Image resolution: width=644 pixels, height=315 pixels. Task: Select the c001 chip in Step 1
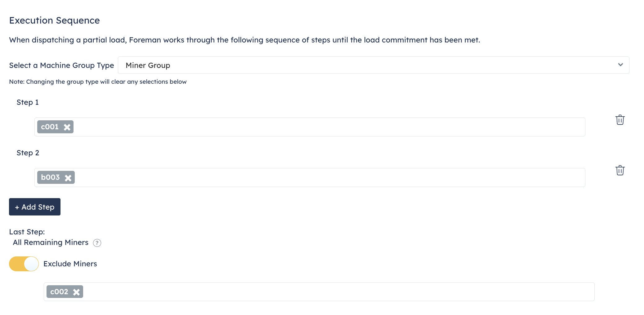50,127
